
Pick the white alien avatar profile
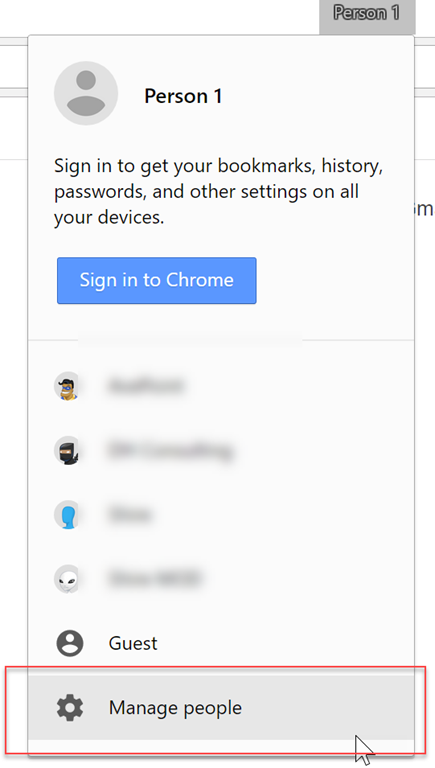67,578
